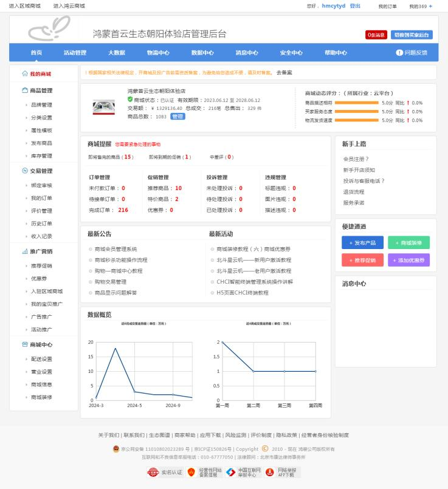Open 营业设置 in the sidebar

41,372
